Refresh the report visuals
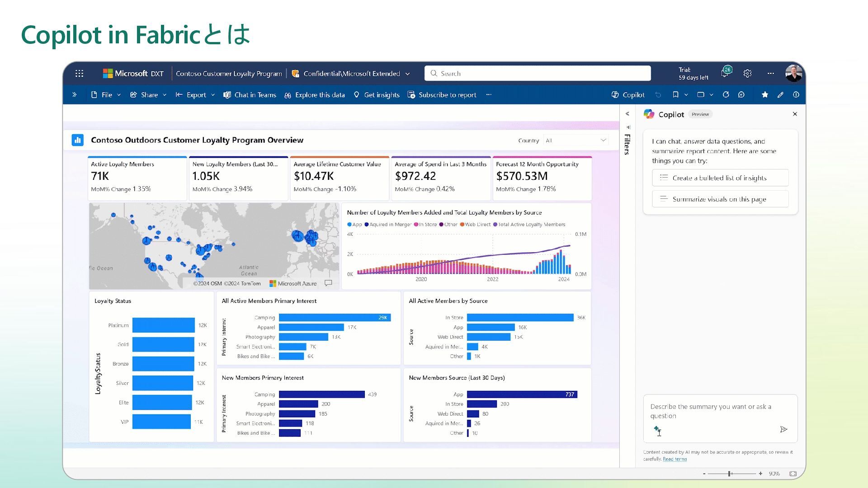Viewport: 868px width, 488px height. pos(726,94)
